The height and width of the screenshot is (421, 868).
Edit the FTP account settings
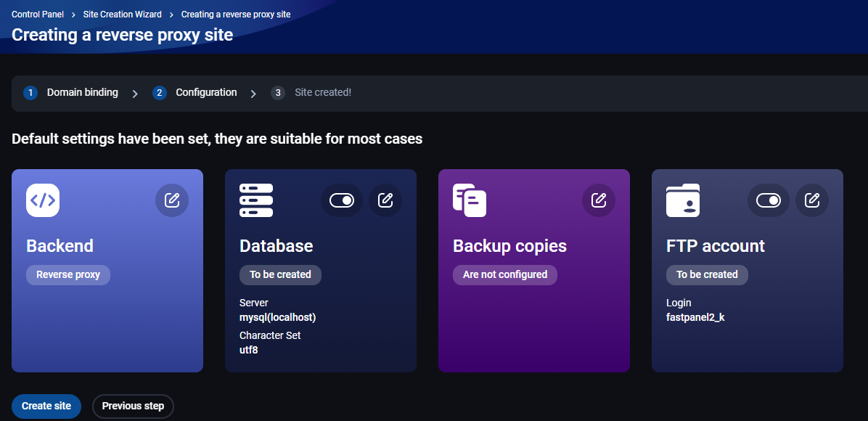point(812,200)
